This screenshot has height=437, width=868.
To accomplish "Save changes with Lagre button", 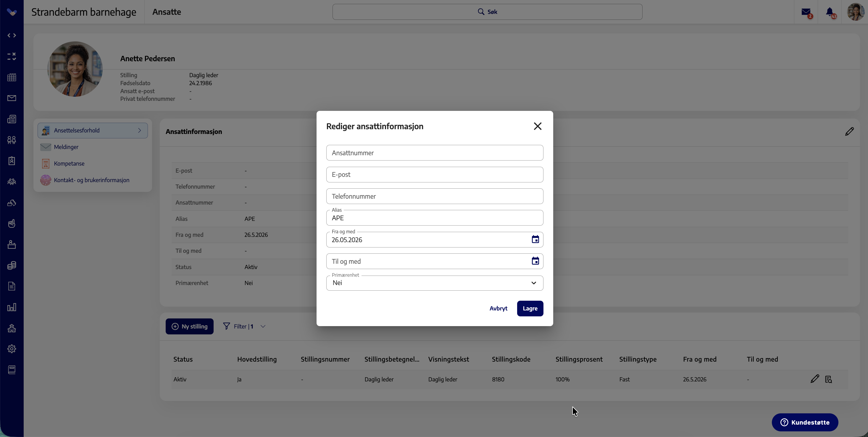I will (x=530, y=308).
